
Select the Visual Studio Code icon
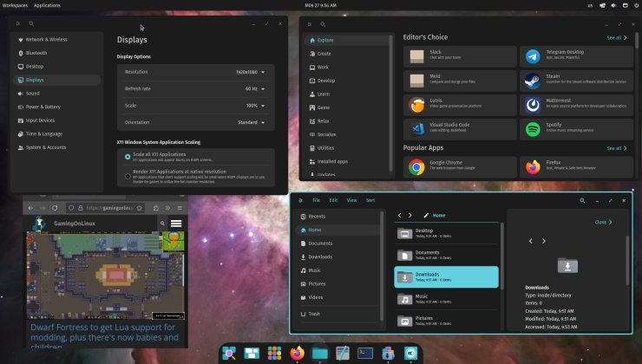(416, 128)
